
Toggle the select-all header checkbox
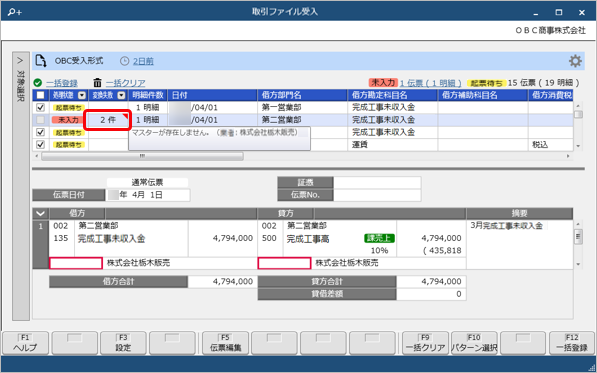point(40,95)
